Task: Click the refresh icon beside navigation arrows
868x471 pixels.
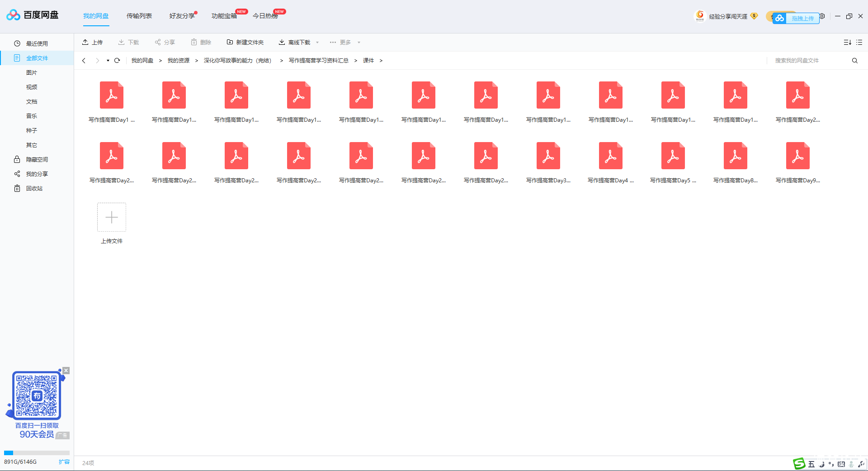Action: [x=117, y=61]
